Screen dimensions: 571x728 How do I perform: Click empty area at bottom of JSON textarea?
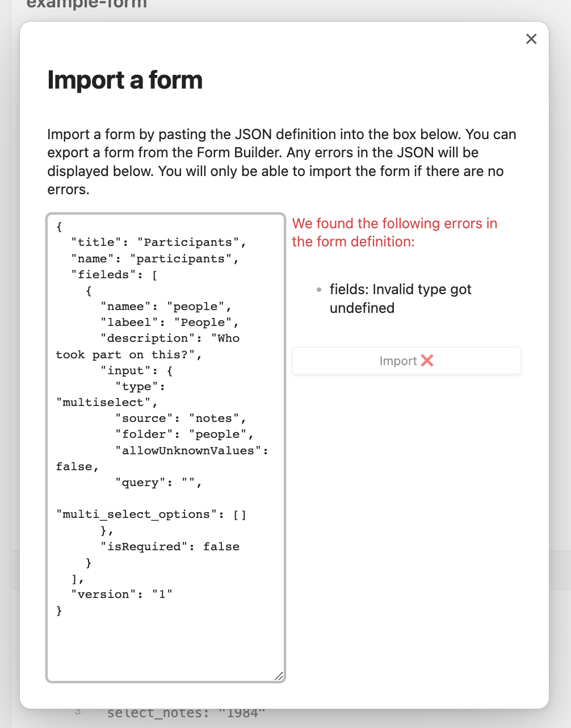[x=166, y=647]
